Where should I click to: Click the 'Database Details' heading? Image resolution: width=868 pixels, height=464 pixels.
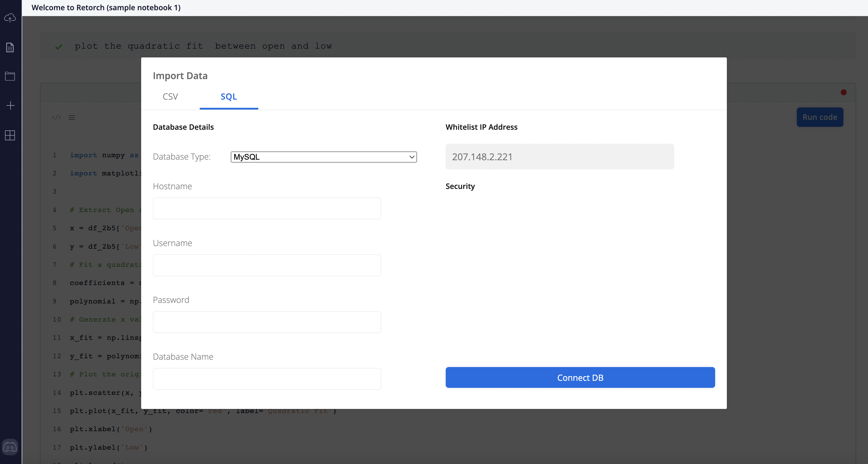(x=183, y=127)
